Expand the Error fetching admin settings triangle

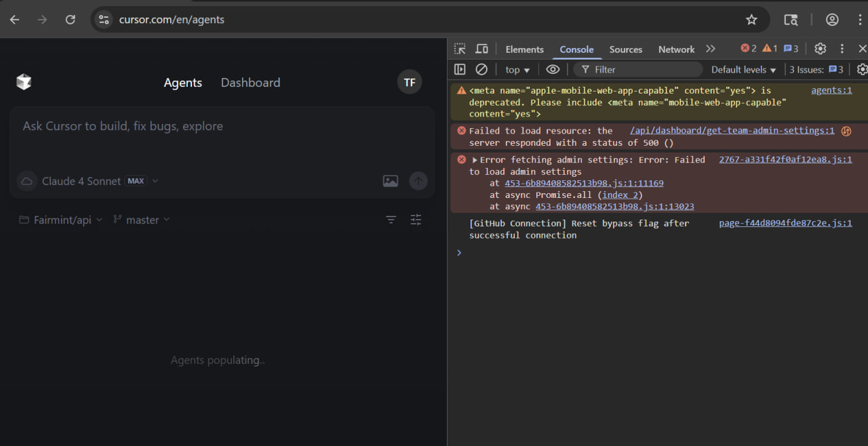point(475,160)
